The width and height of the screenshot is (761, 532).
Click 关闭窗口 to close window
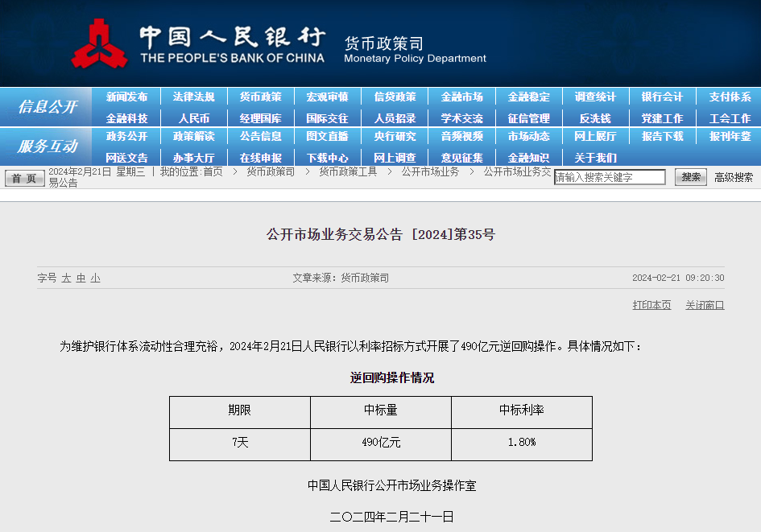pyautogui.click(x=705, y=305)
